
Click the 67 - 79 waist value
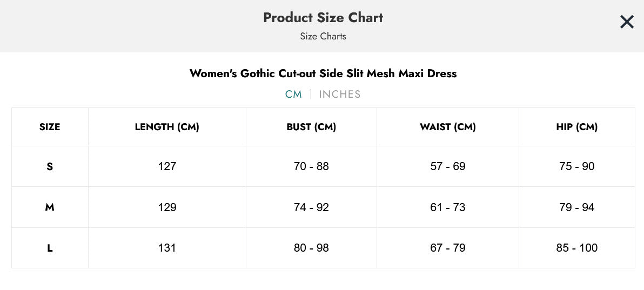(x=448, y=248)
